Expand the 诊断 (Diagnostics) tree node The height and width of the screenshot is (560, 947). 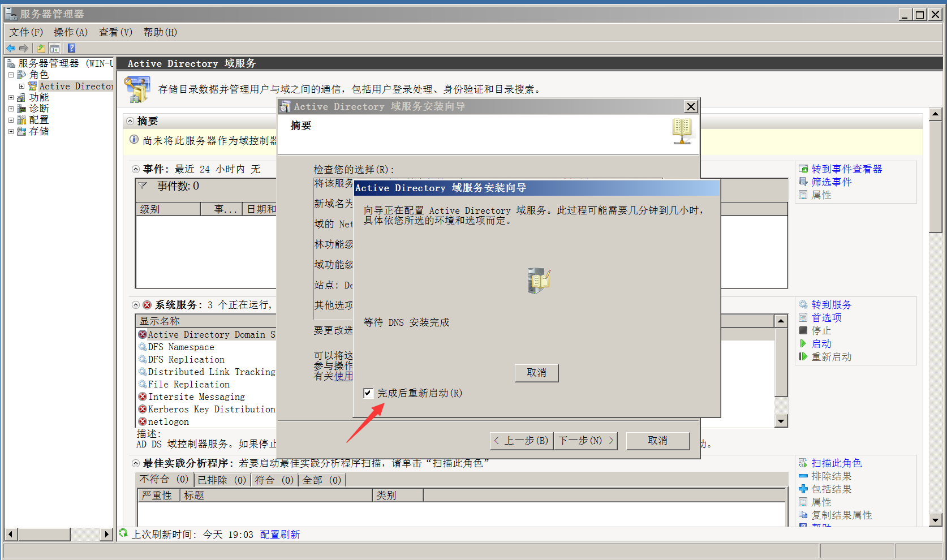[11, 109]
